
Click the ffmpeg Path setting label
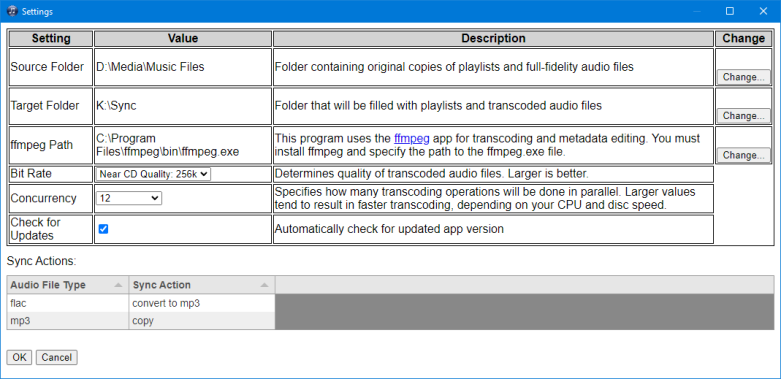point(42,145)
